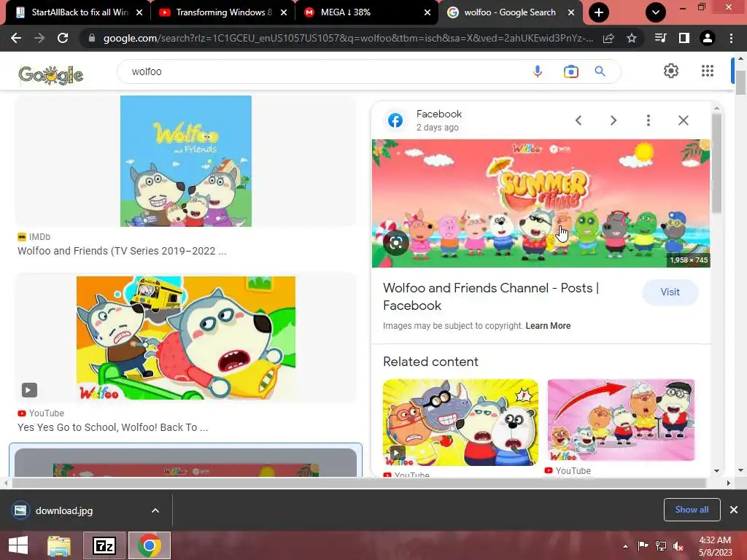This screenshot has height=560, width=747.
Task: Click the preview panel vertical scrollbar
Action: (716, 163)
